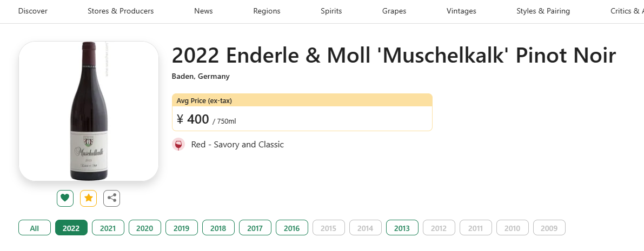This screenshot has width=644, height=251.
Task: Select the All vintages pill
Action: click(35, 228)
